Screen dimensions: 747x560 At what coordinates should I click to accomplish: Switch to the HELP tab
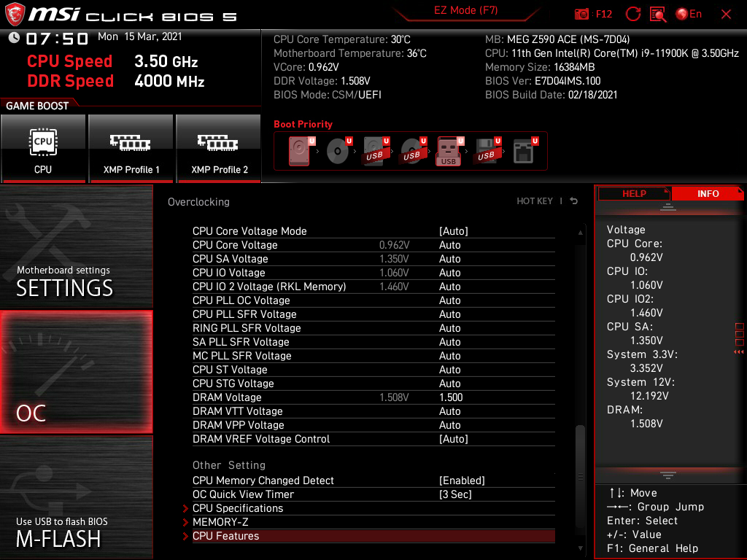633,193
